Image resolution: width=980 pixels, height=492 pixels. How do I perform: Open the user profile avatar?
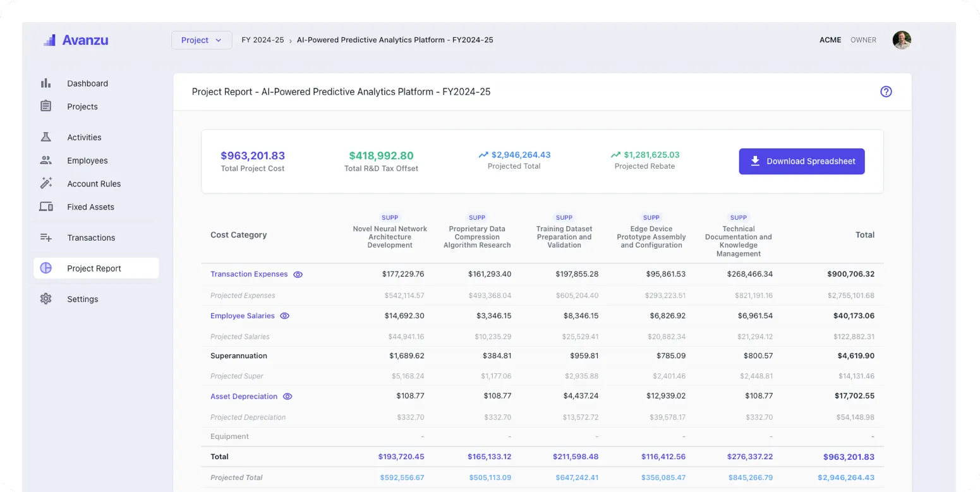(902, 40)
